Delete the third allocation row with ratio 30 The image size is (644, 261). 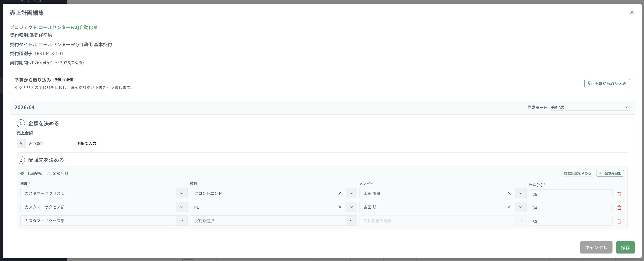[619, 221]
